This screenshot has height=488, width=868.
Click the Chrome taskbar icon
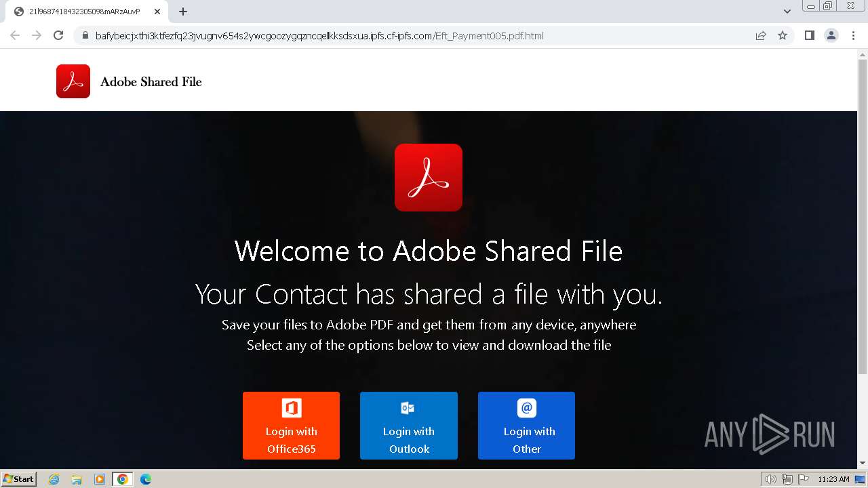coord(123,479)
